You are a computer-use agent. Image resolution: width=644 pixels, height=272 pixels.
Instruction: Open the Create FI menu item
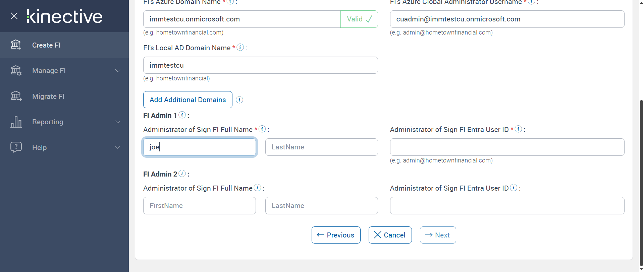pos(46,45)
